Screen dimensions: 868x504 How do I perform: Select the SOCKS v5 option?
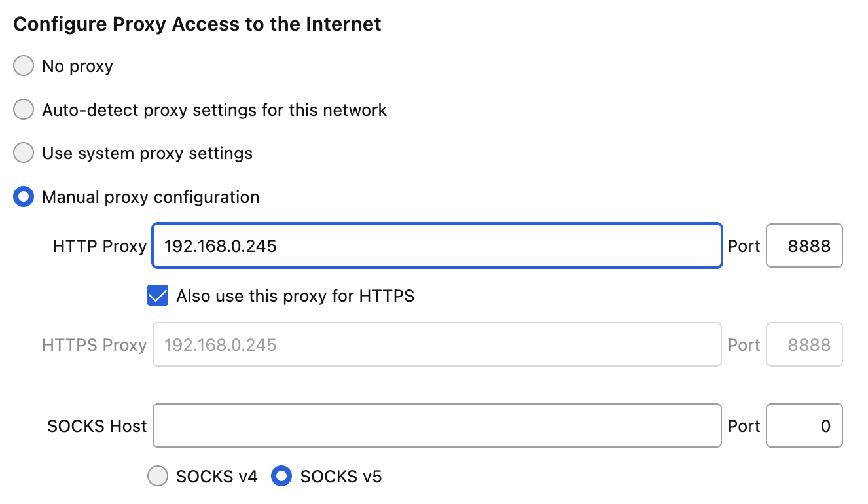pos(281,477)
